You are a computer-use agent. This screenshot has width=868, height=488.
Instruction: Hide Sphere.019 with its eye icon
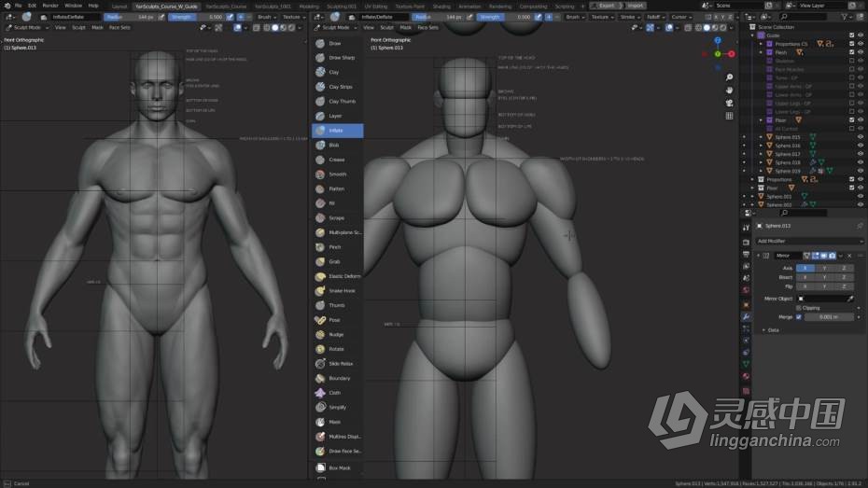[861, 171]
